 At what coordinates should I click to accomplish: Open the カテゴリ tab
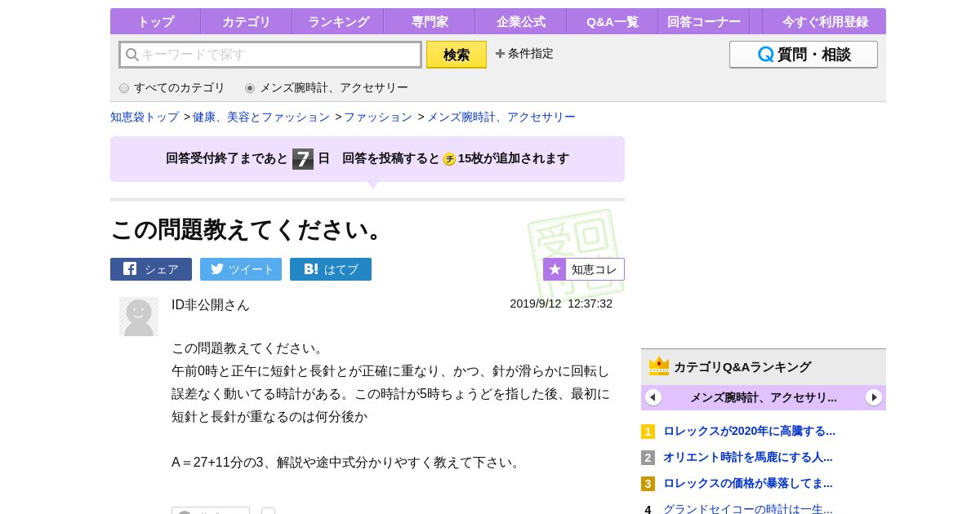247,21
